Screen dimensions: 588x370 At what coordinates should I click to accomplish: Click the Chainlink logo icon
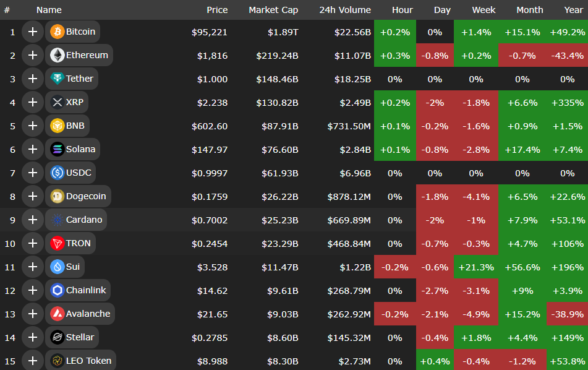pos(58,290)
